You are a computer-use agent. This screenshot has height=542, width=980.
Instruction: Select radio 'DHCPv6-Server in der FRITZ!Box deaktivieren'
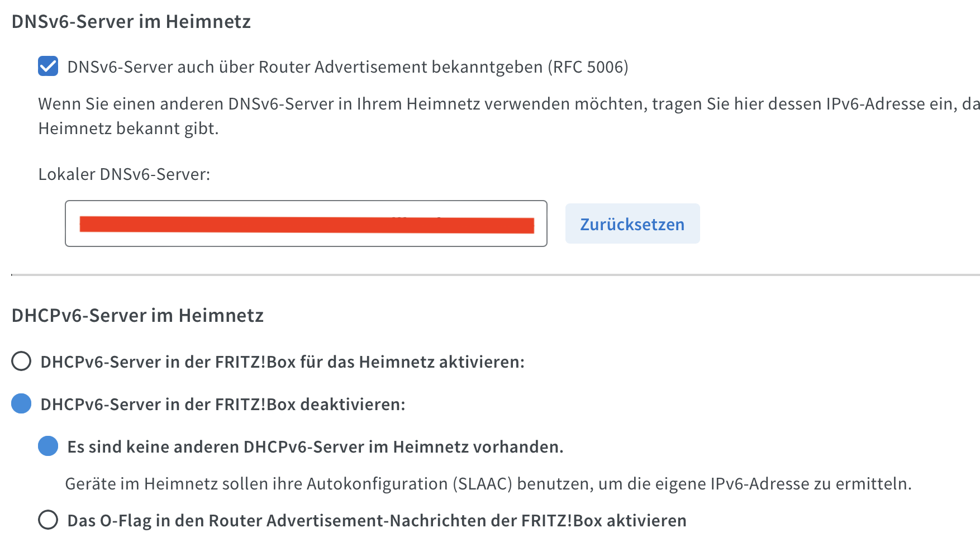(21, 404)
